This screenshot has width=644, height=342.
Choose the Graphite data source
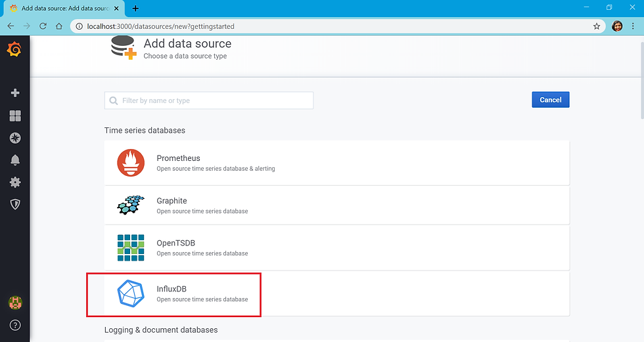pos(336,205)
